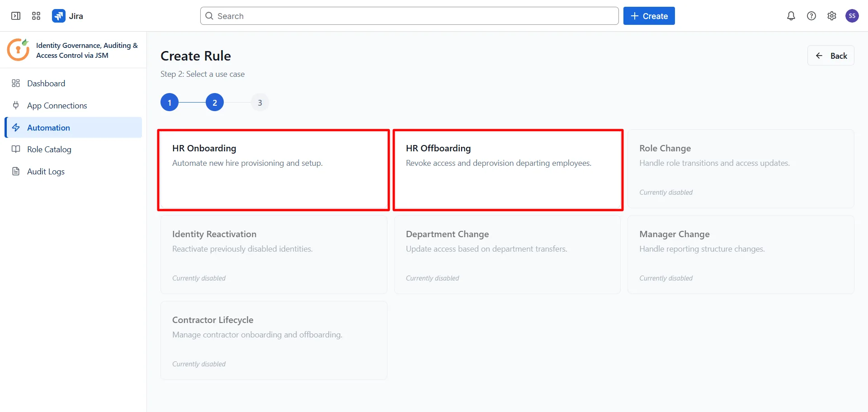Click the Department Change card
Screen dimensions: 868x412
pyautogui.click(x=507, y=255)
